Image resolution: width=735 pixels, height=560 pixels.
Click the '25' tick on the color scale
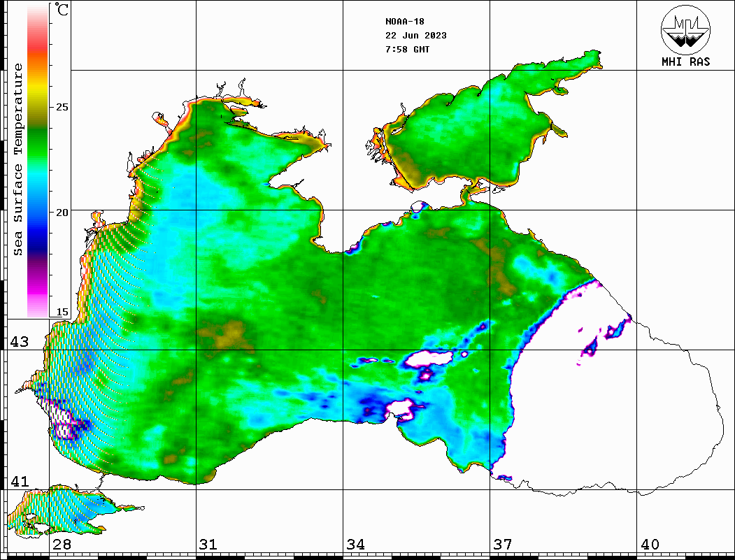(x=62, y=107)
